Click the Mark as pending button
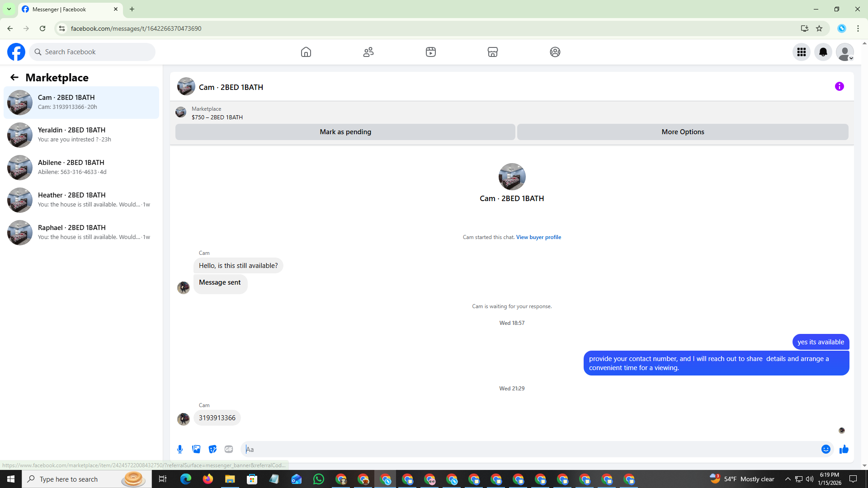Image resolution: width=868 pixels, height=488 pixels. pos(345,132)
